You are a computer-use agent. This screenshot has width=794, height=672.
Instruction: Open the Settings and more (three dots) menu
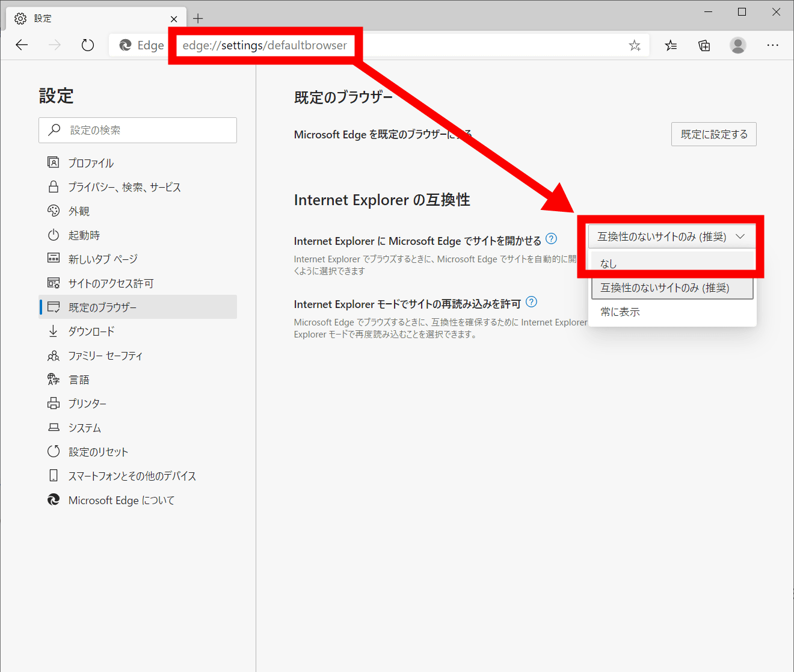773,45
